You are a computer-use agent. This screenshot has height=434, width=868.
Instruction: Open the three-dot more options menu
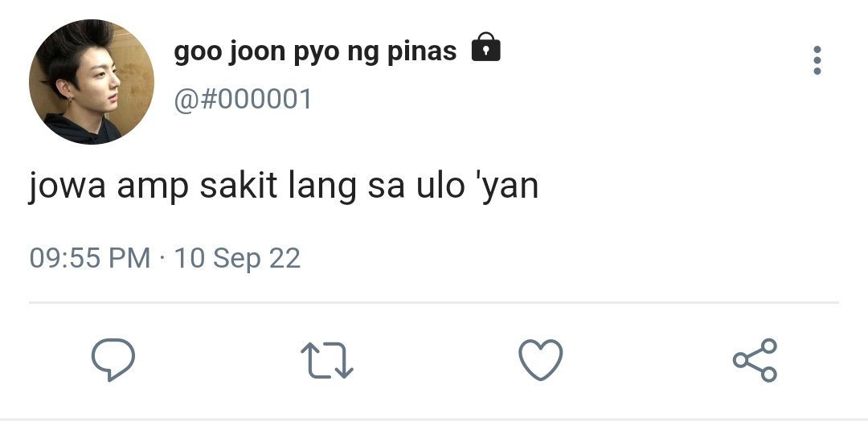click(817, 60)
